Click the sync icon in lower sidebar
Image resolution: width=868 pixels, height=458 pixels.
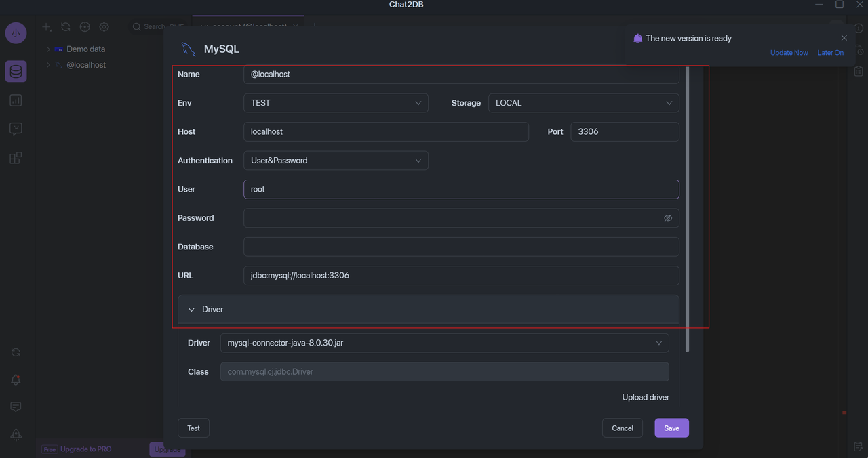click(16, 352)
